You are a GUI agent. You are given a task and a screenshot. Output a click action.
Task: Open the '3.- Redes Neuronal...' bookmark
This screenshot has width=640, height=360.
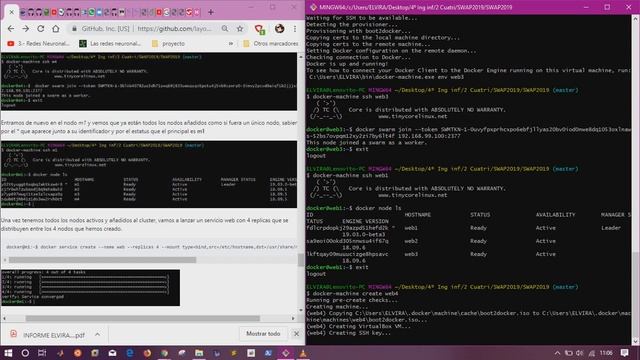(x=38, y=43)
